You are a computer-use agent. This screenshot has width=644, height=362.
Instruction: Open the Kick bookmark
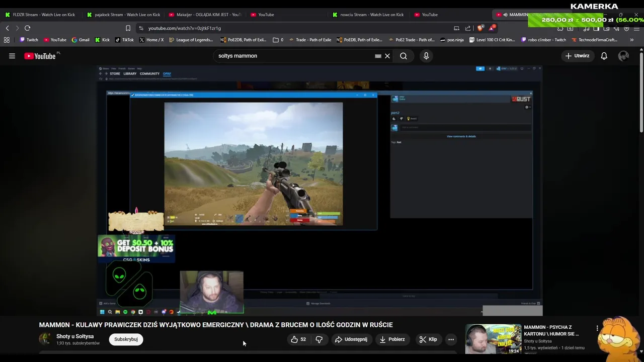click(102, 40)
